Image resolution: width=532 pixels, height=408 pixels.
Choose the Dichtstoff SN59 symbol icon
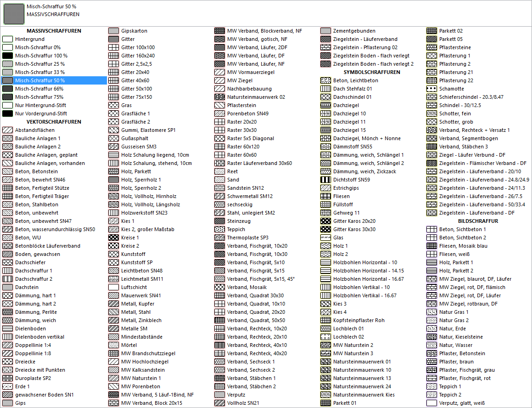[326, 180]
